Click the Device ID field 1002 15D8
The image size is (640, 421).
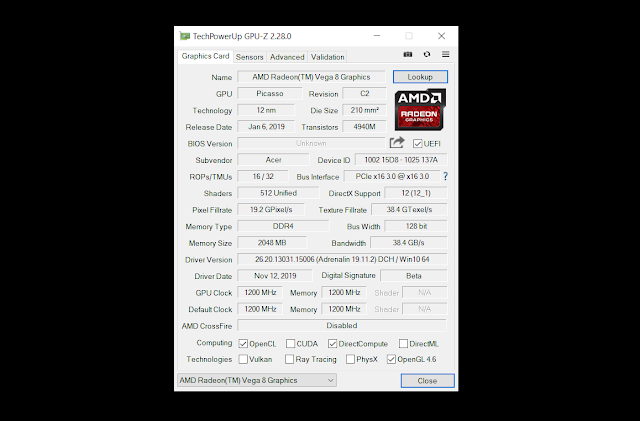(401, 160)
